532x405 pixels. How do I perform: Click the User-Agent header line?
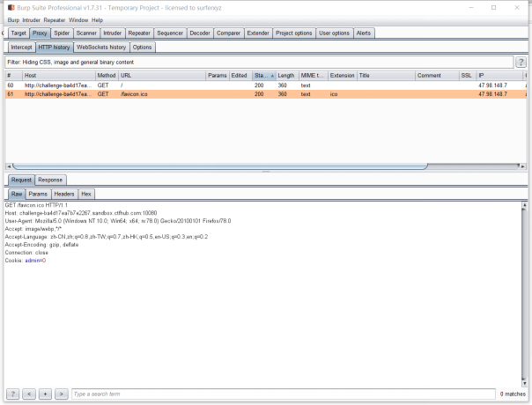coord(118,221)
